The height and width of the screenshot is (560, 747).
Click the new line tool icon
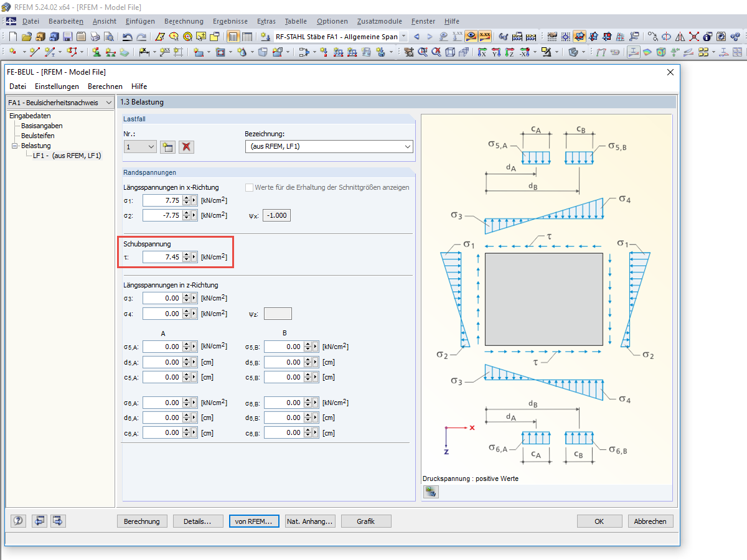pyautogui.click(x=35, y=52)
